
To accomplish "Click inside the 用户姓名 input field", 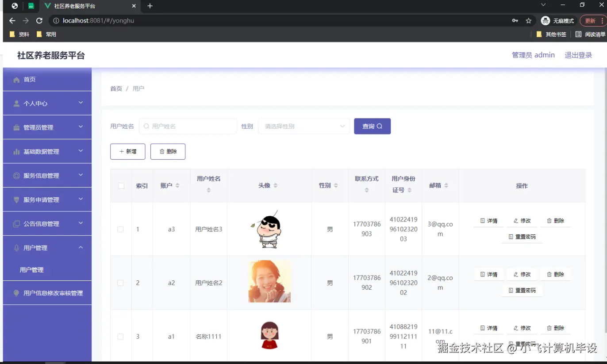I will [x=190, y=126].
